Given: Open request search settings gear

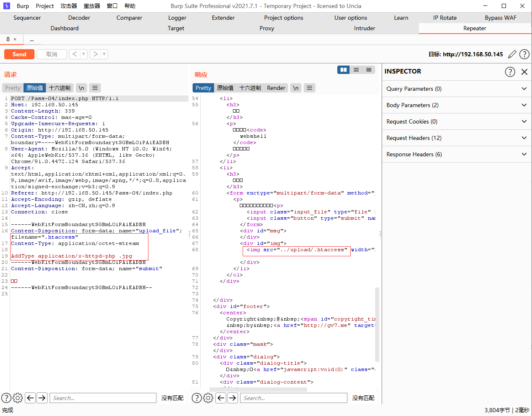Looking at the screenshot, I should click(18, 398).
